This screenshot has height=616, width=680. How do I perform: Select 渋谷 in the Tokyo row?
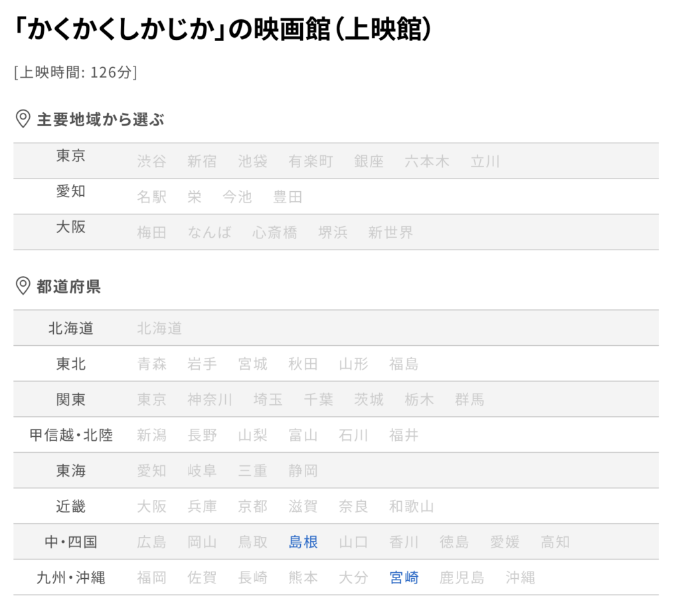[x=152, y=161]
